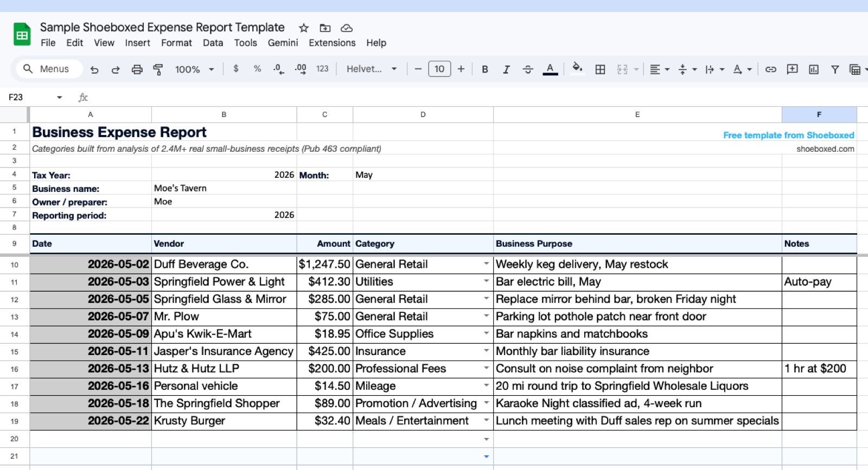
Task: Open the Edit menu
Action: (75, 43)
